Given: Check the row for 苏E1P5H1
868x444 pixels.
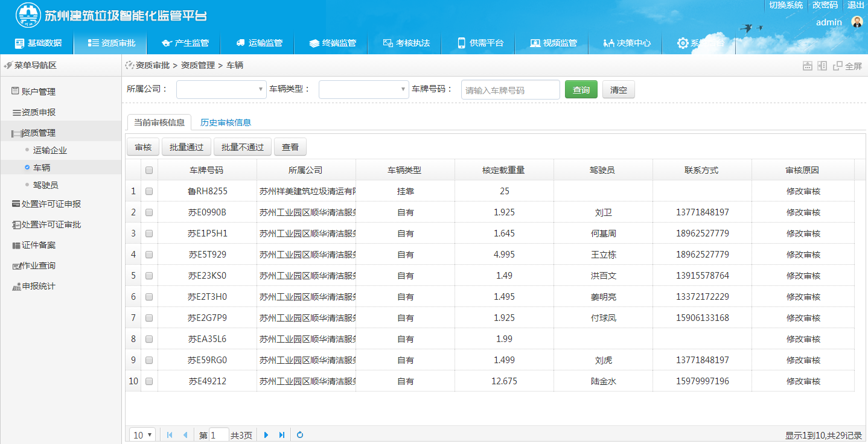Looking at the screenshot, I should click(149, 233).
